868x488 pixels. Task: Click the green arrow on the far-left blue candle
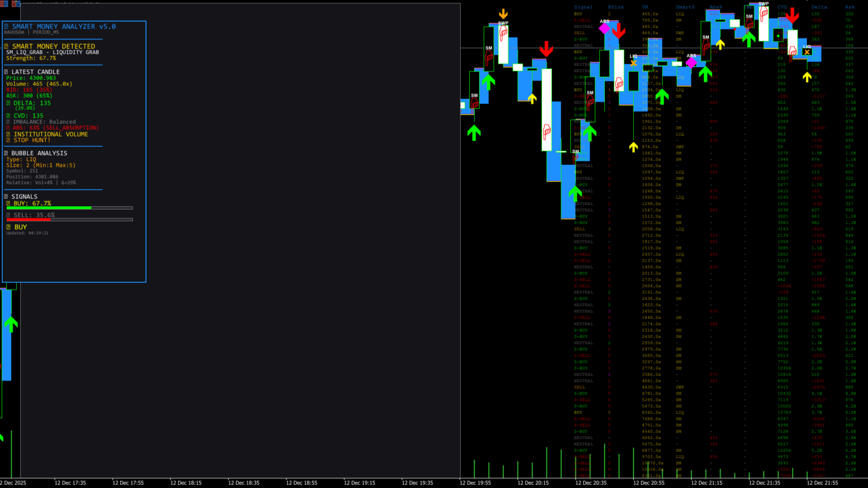[x=11, y=324]
